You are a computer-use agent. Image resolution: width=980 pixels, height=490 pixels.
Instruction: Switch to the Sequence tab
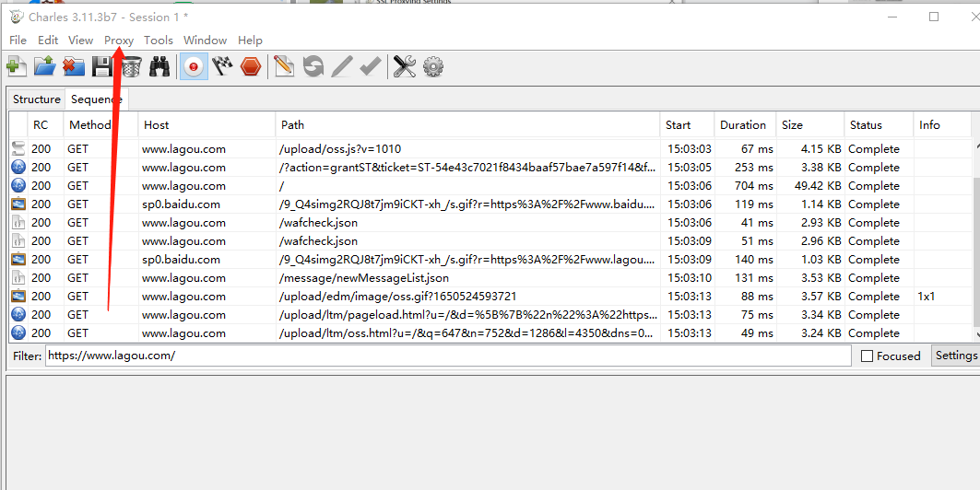coord(96,99)
